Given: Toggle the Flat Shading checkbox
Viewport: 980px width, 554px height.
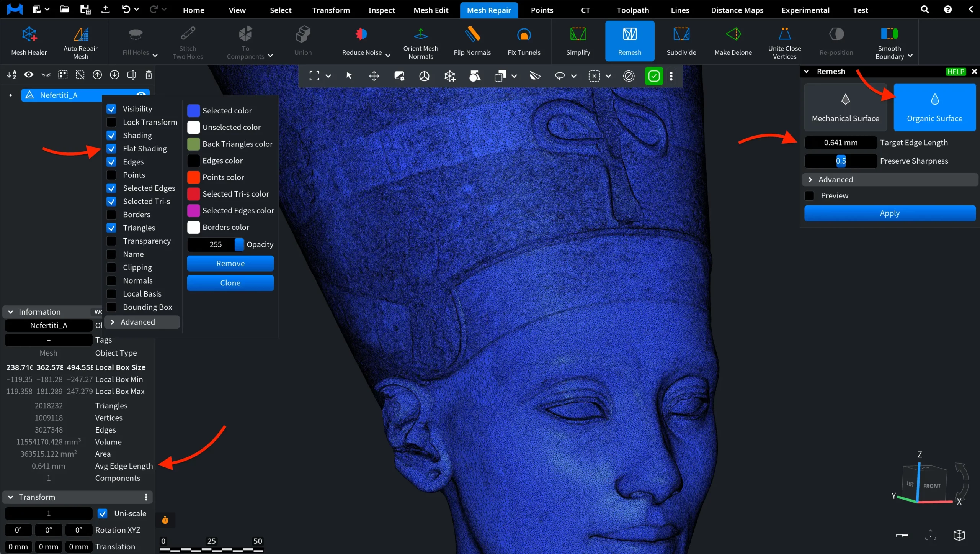Looking at the screenshot, I should click(x=111, y=149).
